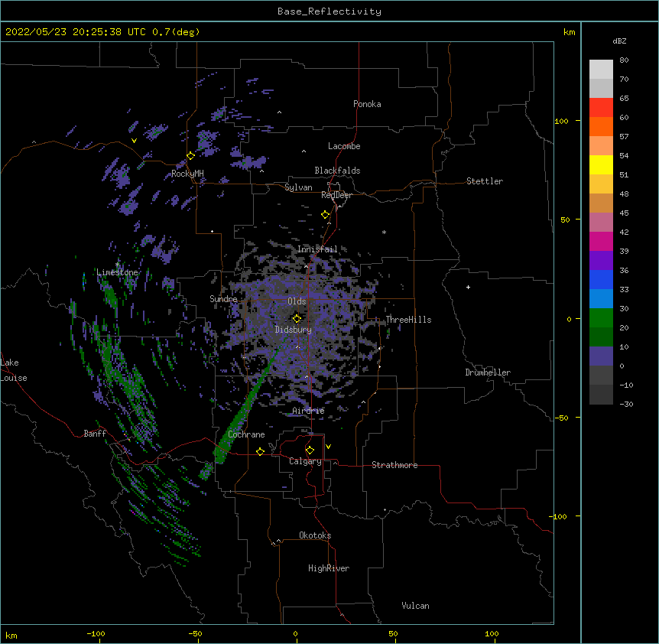This screenshot has width=659, height=644.
Task: Pick the red 60–65 dBZ legend swatch
Action: 601,108
